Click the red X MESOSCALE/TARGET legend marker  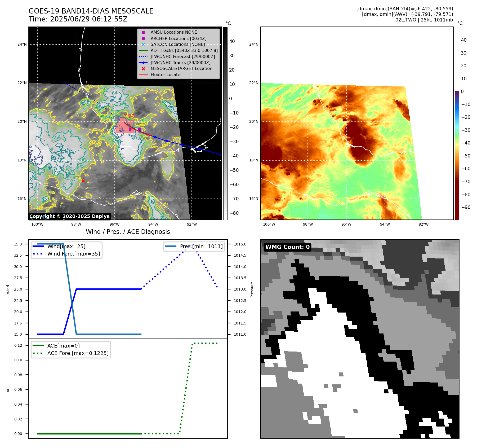point(143,69)
